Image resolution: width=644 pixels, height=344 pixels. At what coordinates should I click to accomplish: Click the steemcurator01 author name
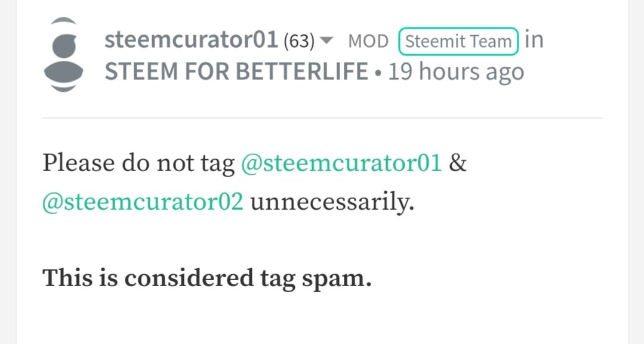tap(192, 40)
